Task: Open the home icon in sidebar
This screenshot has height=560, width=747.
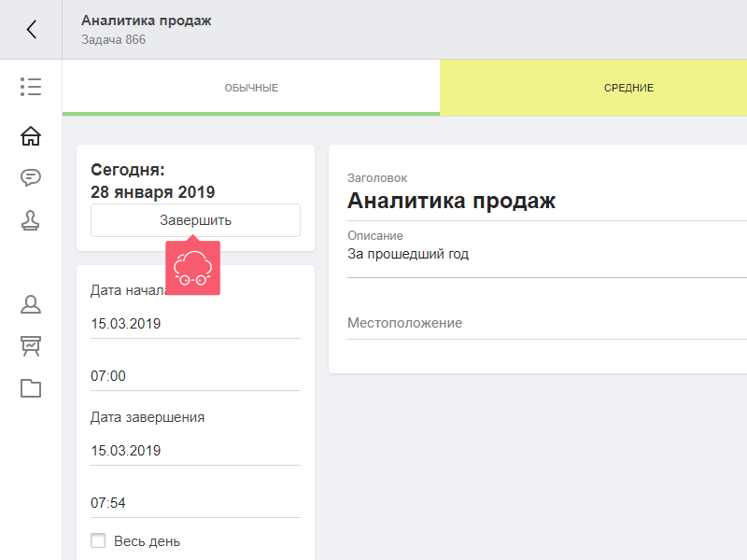Action: coord(31,135)
